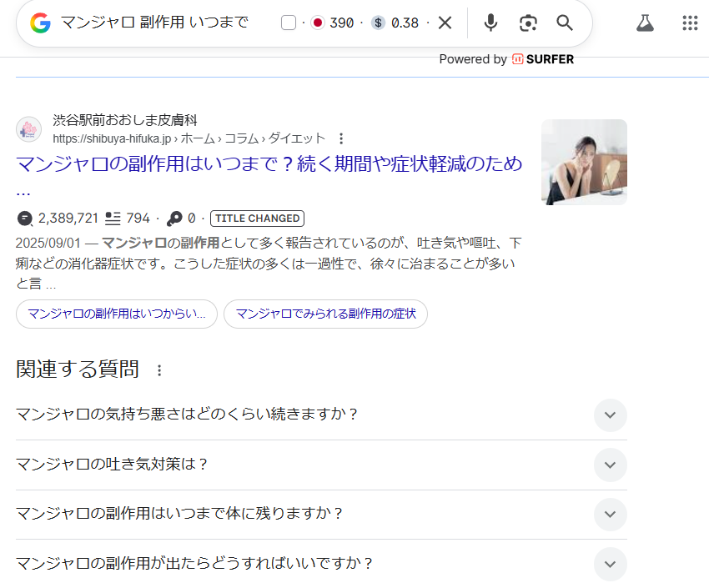Click the search magnifier icon
Screen dimensions: 709x588
(564, 23)
